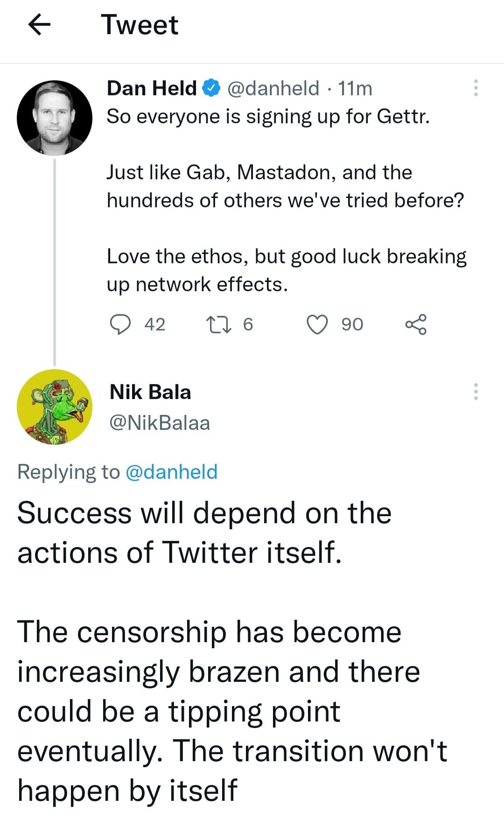The image size is (504, 826).
Task: Click Dan Held's verified badge
Action: (211, 87)
